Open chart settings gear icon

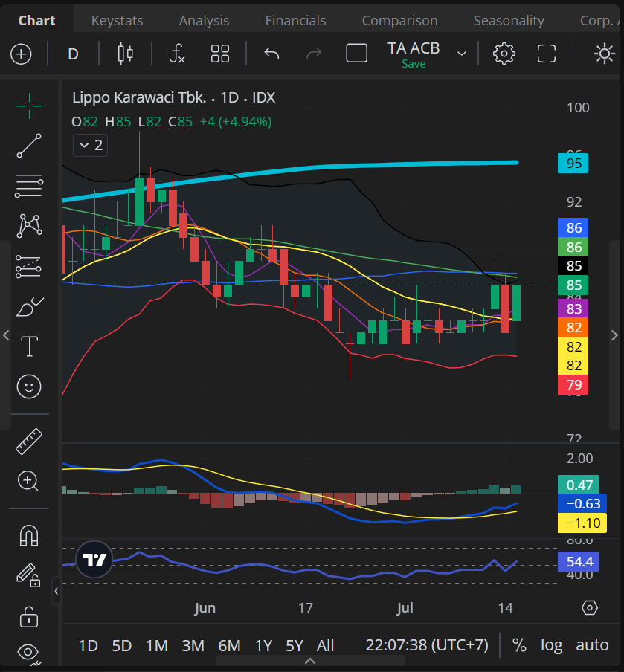click(504, 54)
